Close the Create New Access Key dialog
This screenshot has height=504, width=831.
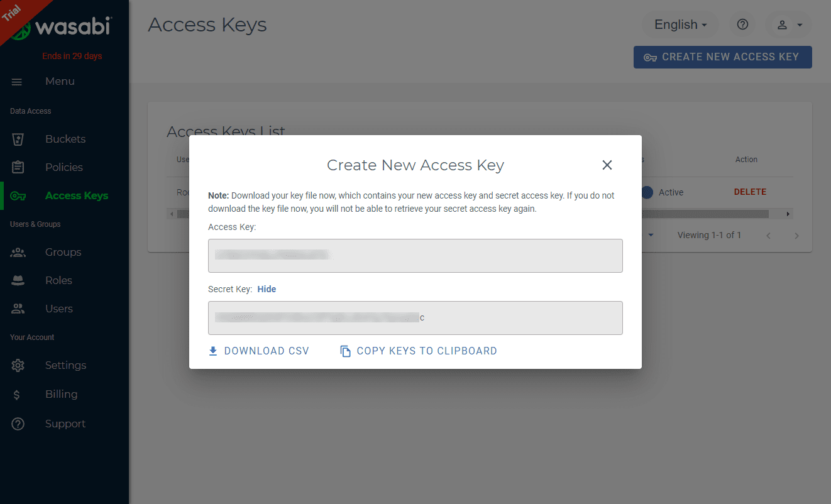click(607, 165)
